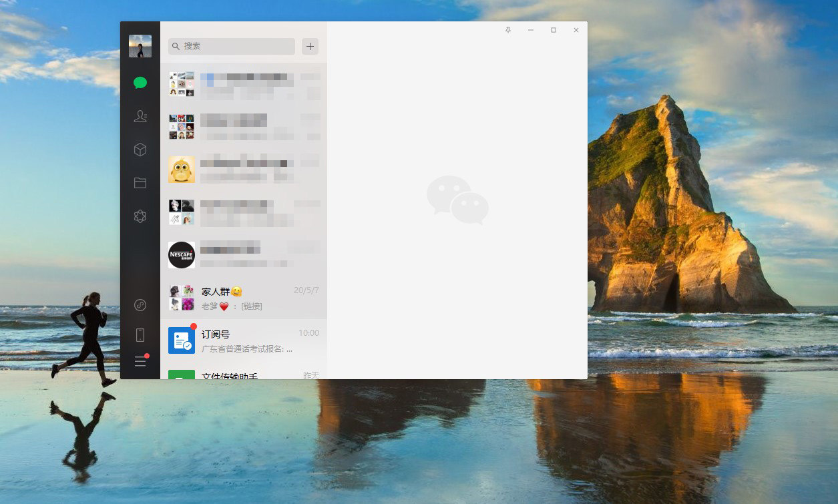The image size is (838, 504).
Task: Maximize the WeChat window
Action: (554, 30)
